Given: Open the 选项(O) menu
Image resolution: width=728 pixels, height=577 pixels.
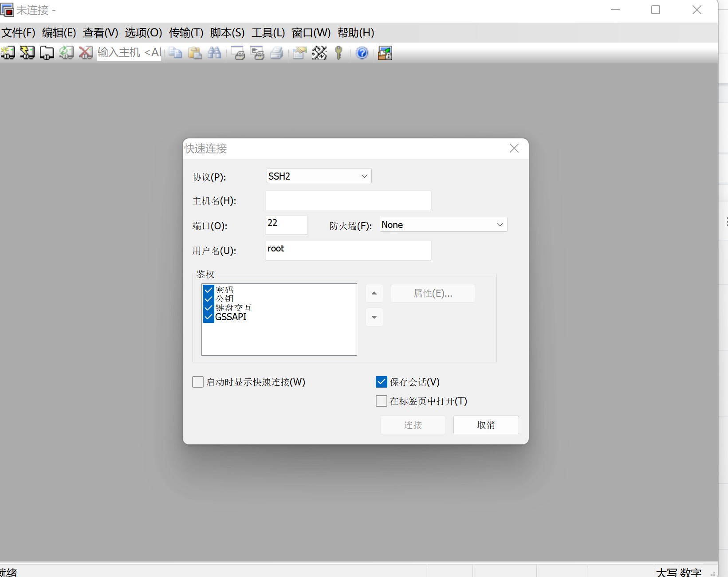Looking at the screenshot, I should [x=143, y=33].
